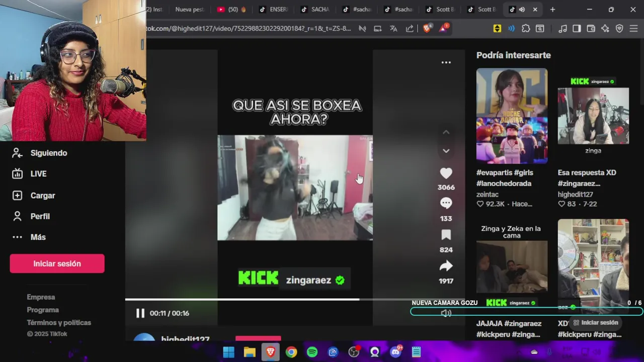The width and height of the screenshot is (644, 362).
Task: Open Esa respuesta XD video thumbnail
Action: 593,116
